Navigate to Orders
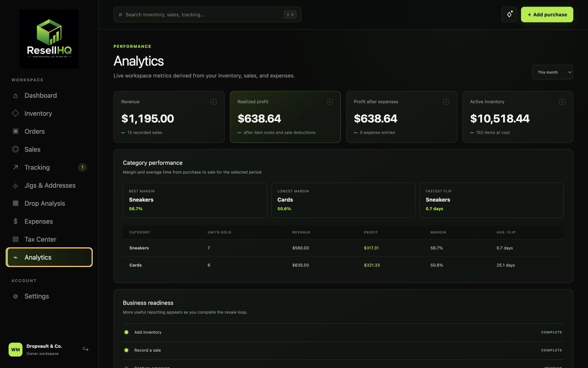Screen dimensions: 588x368 point(49,131)
